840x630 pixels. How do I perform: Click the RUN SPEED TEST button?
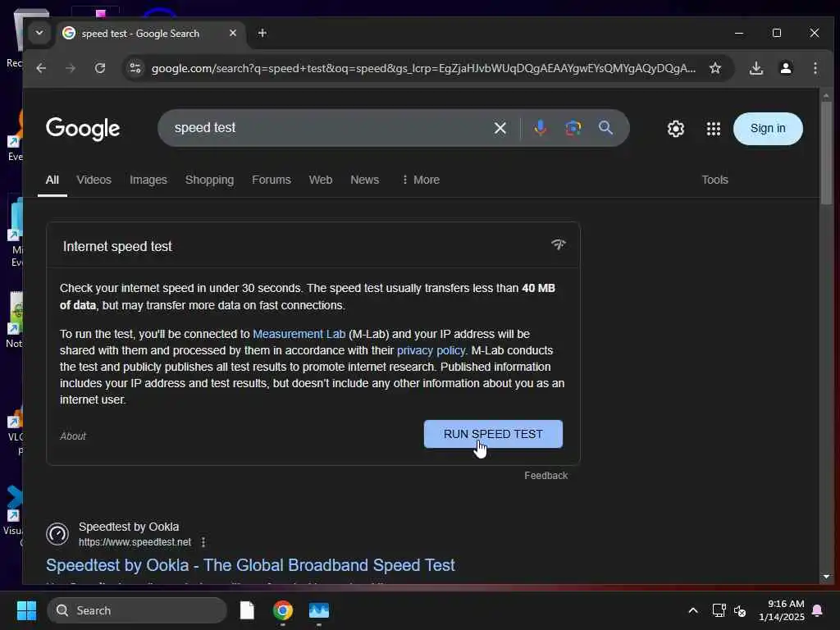[x=493, y=434]
